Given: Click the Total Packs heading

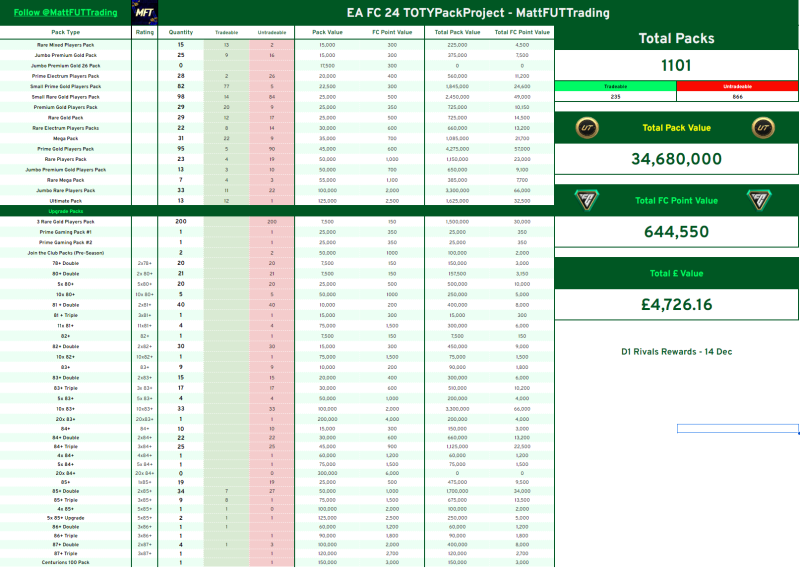Looking at the screenshot, I should click(677, 38).
